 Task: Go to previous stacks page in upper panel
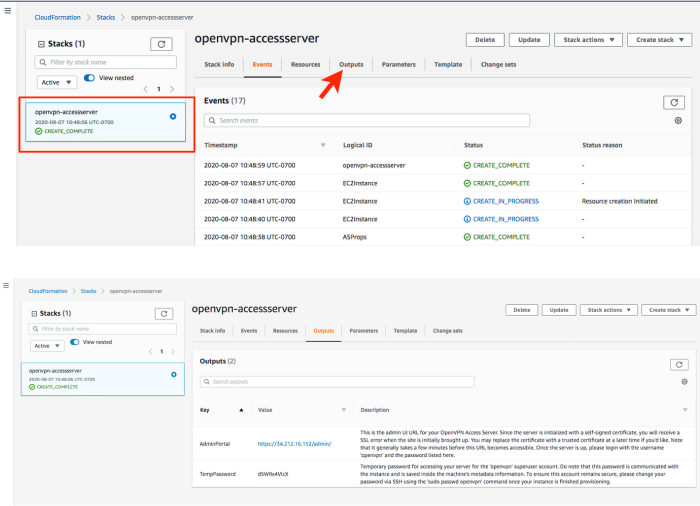[146, 89]
